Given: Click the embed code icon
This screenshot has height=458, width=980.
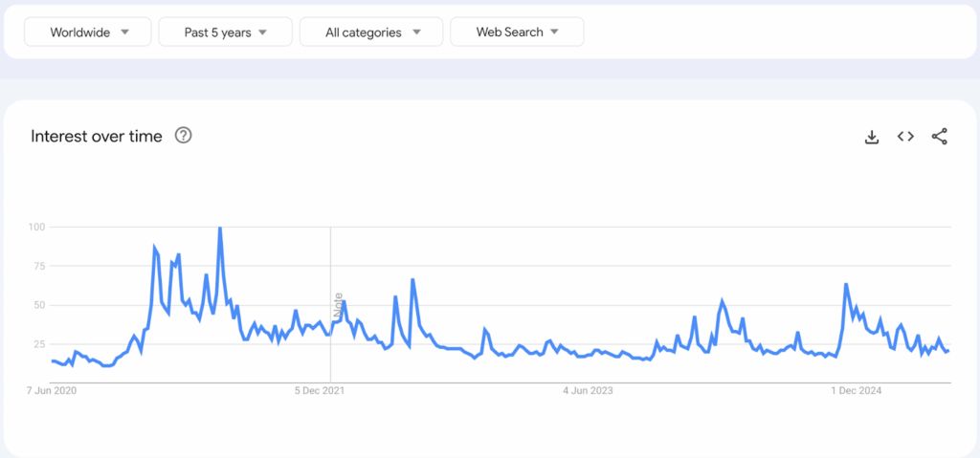Looking at the screenshot, I should click(x=905, y=137).
